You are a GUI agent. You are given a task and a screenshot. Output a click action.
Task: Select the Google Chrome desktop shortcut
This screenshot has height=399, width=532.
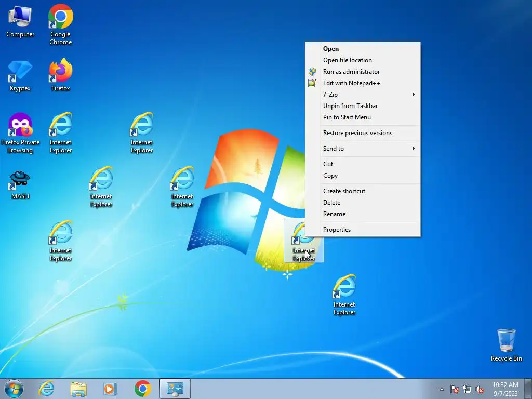61,24
